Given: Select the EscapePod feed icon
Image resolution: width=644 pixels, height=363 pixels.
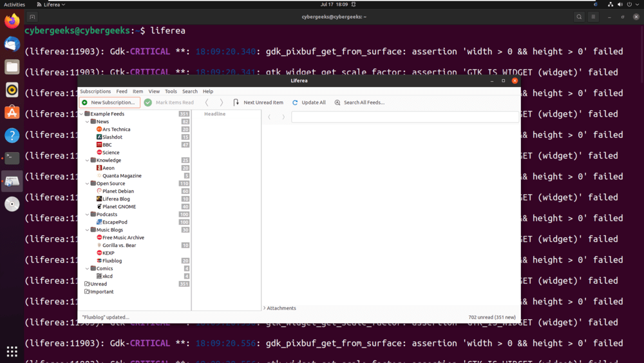Looking at the screenshot, I should 99,222.
